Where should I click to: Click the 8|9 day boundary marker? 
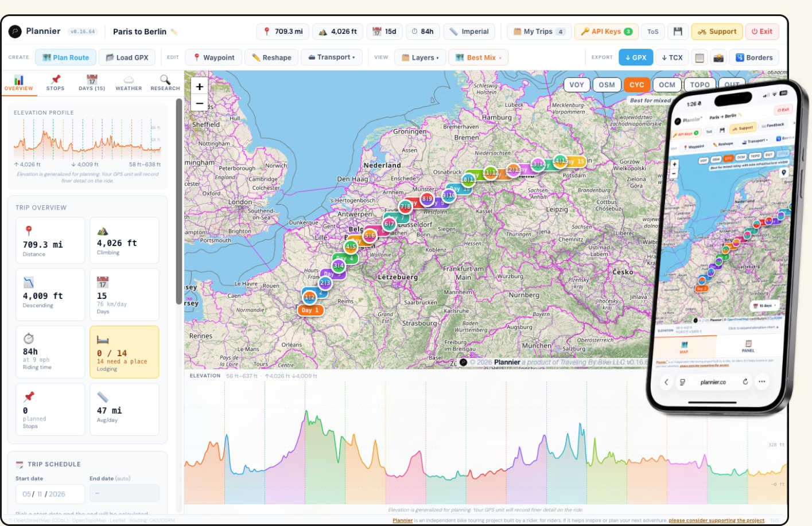click(427, 199)
